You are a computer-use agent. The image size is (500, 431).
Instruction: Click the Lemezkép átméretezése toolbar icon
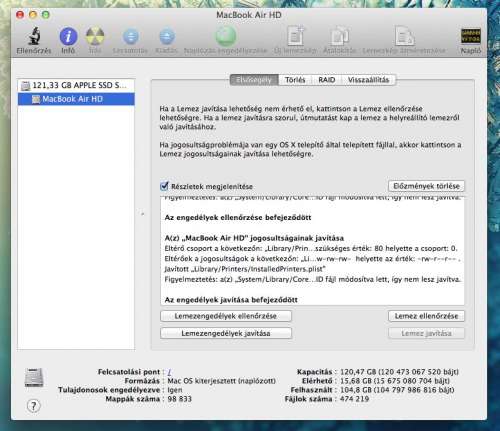(x=404, y=36)
